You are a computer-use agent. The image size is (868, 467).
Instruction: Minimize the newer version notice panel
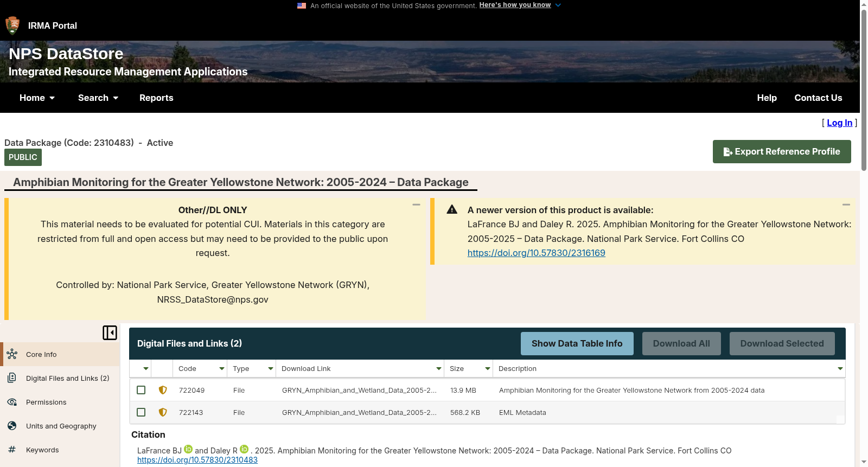(846, 204)
